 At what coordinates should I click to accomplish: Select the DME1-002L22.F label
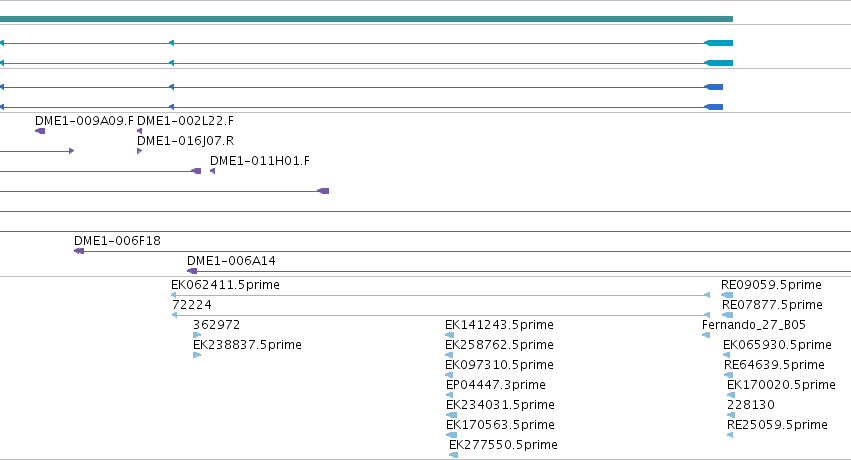(x=185, y=120)
